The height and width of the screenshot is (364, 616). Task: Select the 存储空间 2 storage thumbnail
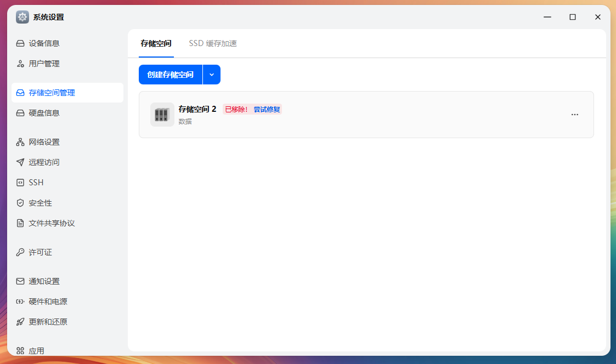(x=162, y=114)
